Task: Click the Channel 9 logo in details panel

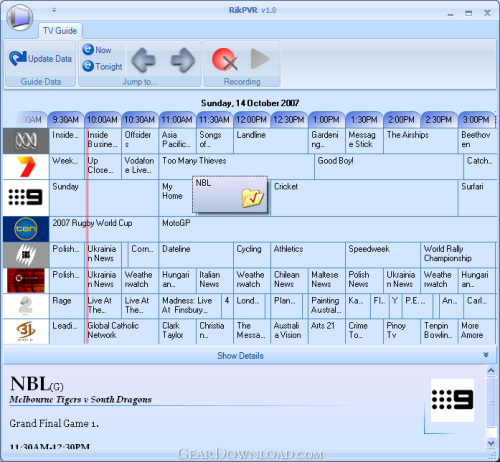Action: pyautogui.click(x=452, y=400)
